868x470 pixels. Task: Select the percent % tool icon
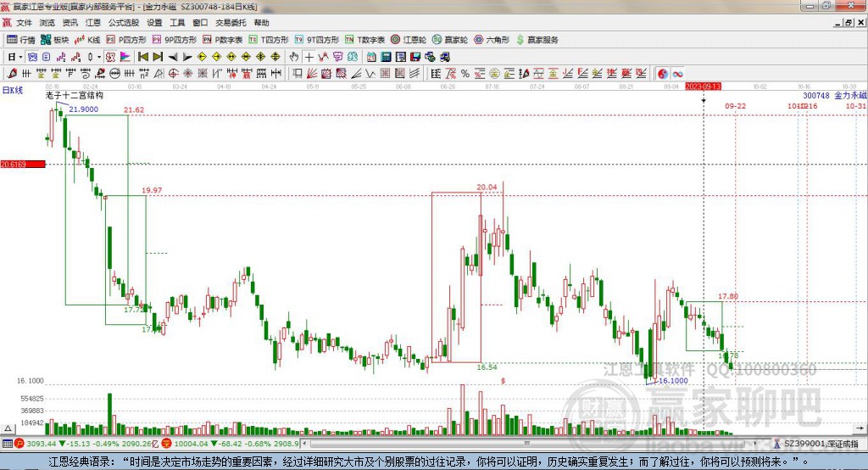[x=465, y=73]
